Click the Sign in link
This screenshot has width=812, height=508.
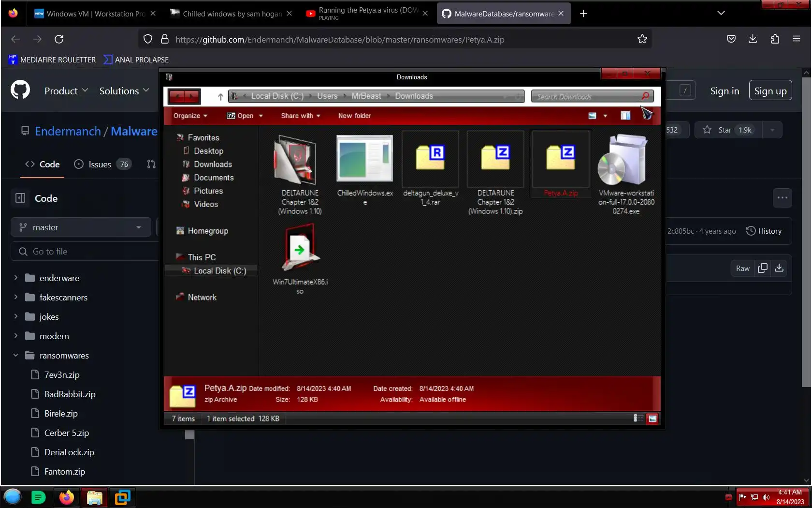[x=725, y=91]
